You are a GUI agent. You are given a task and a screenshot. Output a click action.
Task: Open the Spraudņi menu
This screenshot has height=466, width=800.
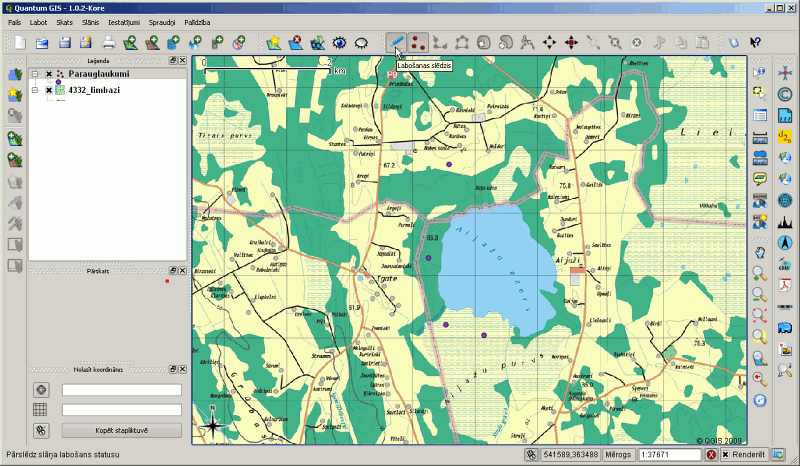tap(162, 22)
